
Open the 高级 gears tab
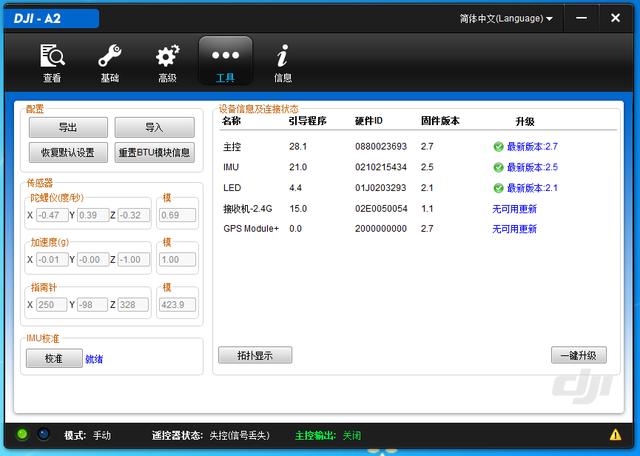click(167, 62)
